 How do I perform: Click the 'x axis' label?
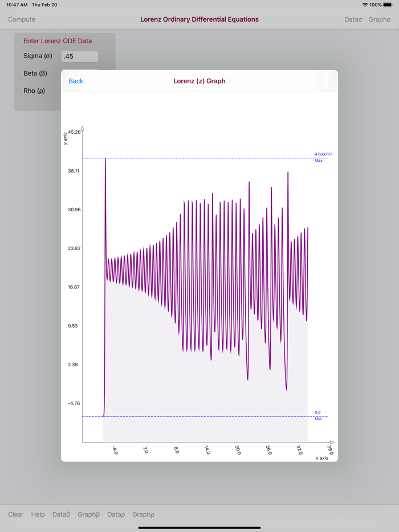click(x=322, y=458)
